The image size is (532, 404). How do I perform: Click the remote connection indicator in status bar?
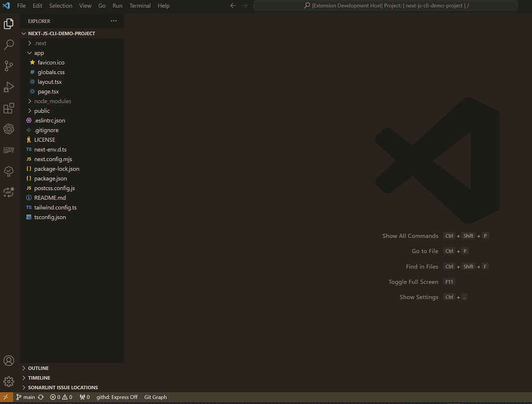[5, 397]
